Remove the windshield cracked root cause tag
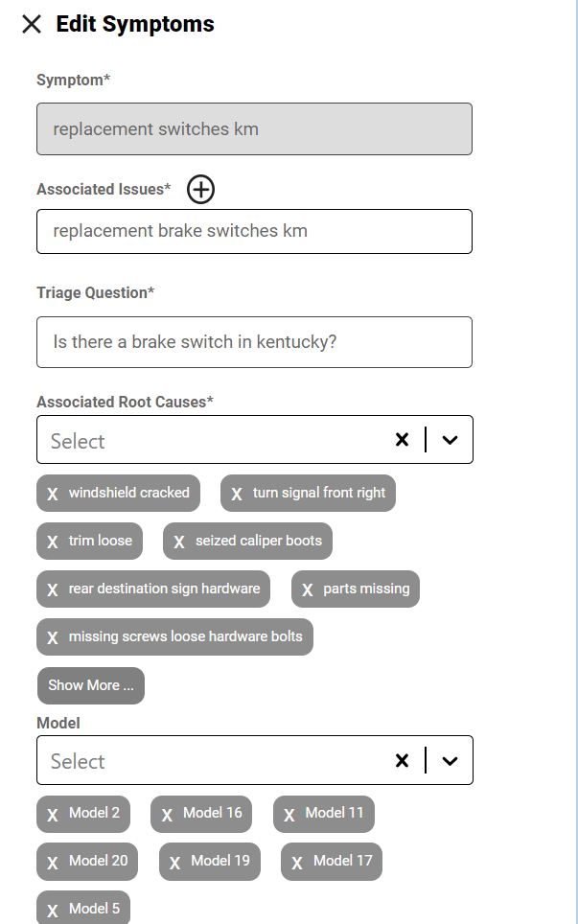This screenshot has width=578, height=924. point(53,494)
